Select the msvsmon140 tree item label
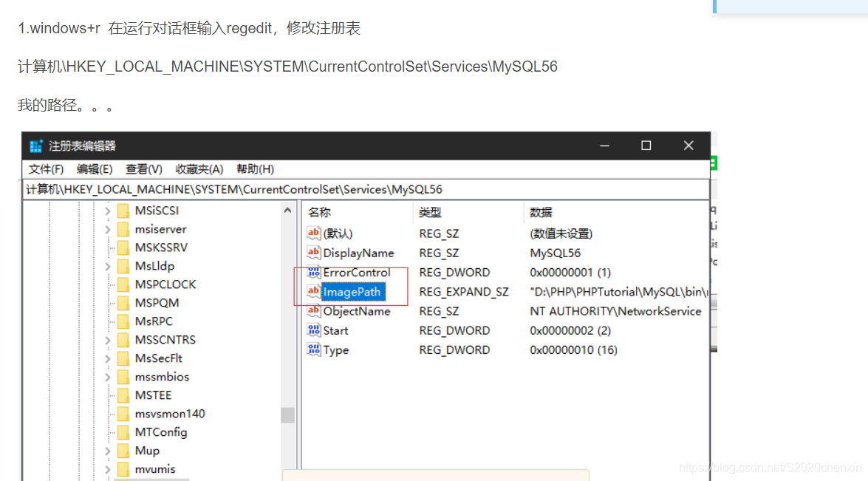Viewport: 868px width, 481px height. pyautogui.click(x=170, y=414)
